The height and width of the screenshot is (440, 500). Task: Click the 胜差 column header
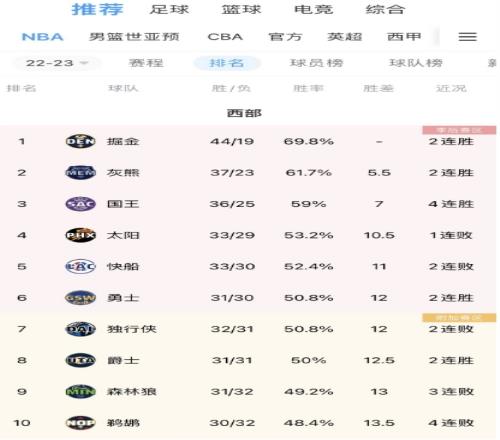pos(379,88)
